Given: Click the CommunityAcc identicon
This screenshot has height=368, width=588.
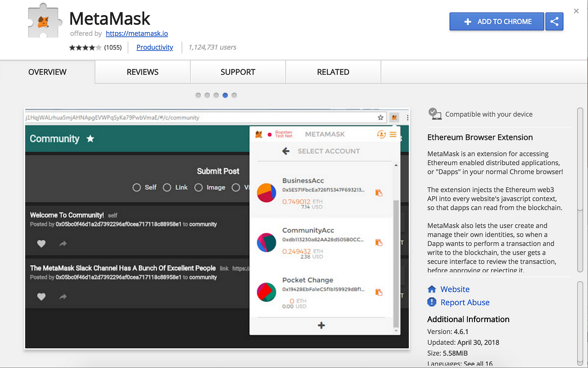Looking at the screenshot, I should (x=266, y=242).
